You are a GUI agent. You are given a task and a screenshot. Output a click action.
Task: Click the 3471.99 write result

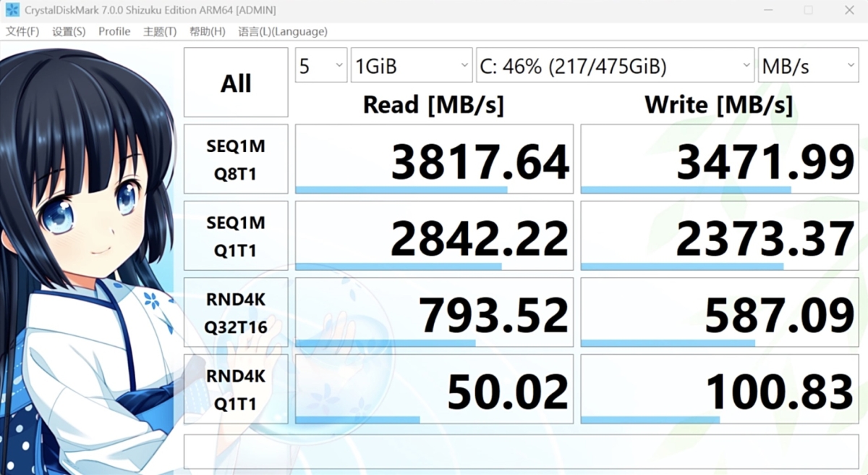coord(720,159)
